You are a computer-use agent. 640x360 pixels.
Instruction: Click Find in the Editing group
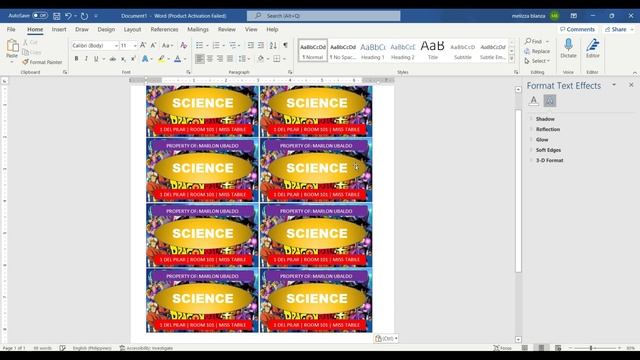coord(534,41)
